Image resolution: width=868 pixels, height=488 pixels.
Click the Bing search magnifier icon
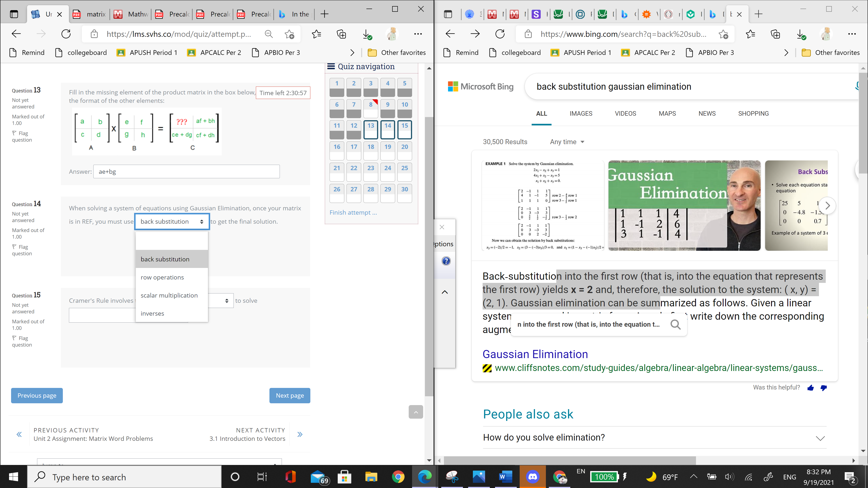[x=676, y=324]
